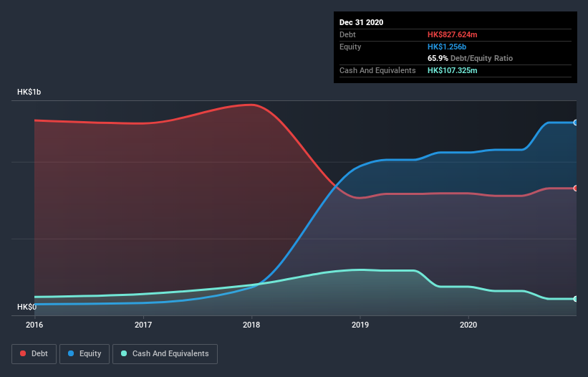The image size is (588, 377).
Task: Select the blue Equity endpoint marker
Action: [576, 123]
